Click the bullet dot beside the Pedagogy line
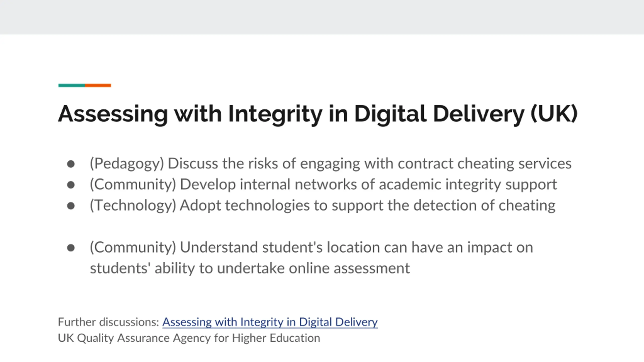 (x=71, y=164)
